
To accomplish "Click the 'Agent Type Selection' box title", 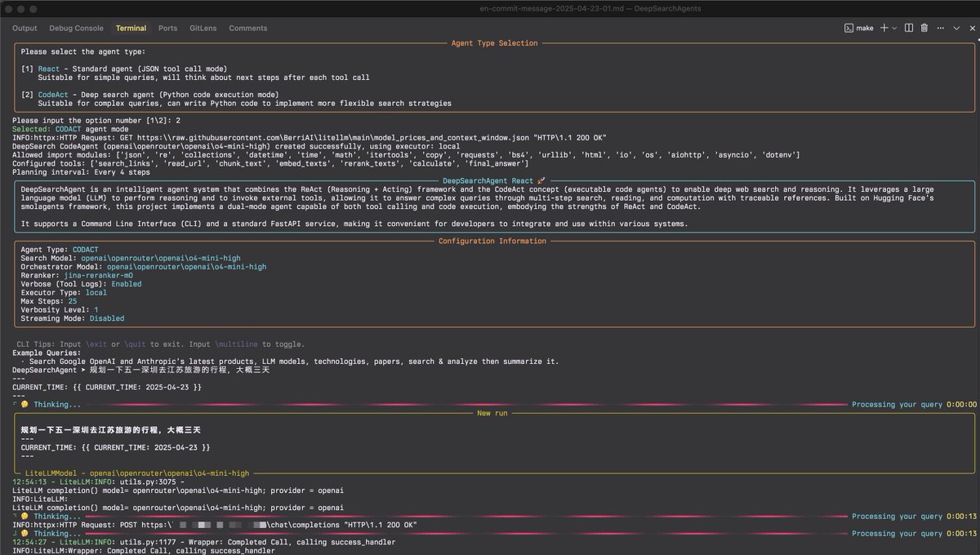I will (x=494, y=43).
